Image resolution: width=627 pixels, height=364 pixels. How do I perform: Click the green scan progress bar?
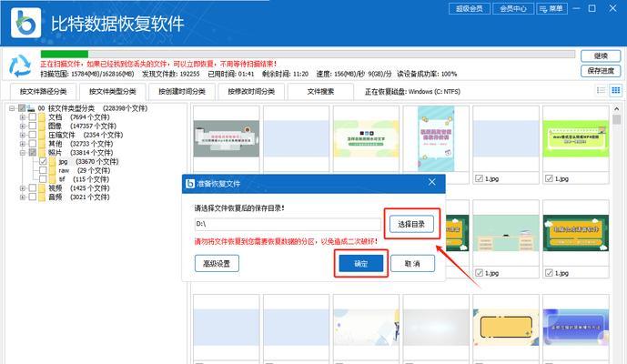[65, 54]
